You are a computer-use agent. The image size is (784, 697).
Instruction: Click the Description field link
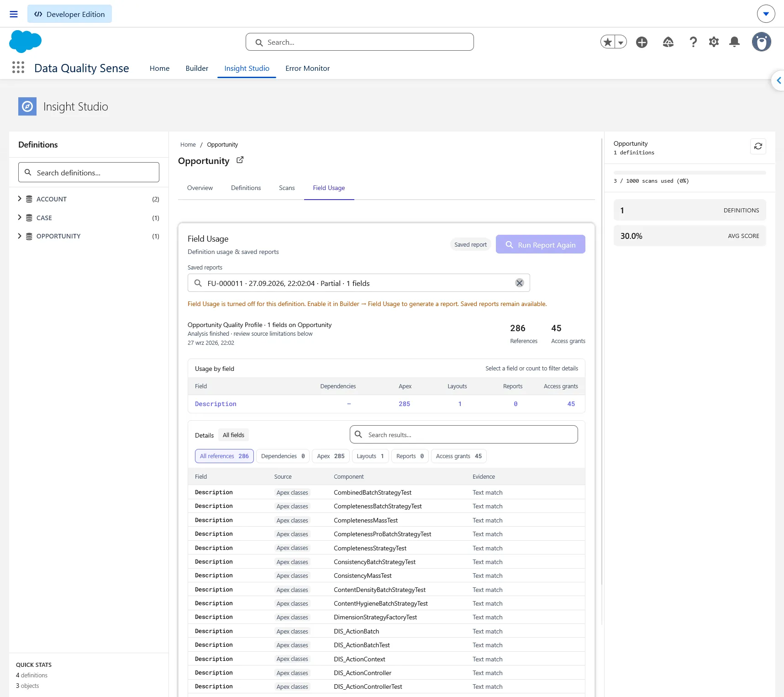coord(216,404)
